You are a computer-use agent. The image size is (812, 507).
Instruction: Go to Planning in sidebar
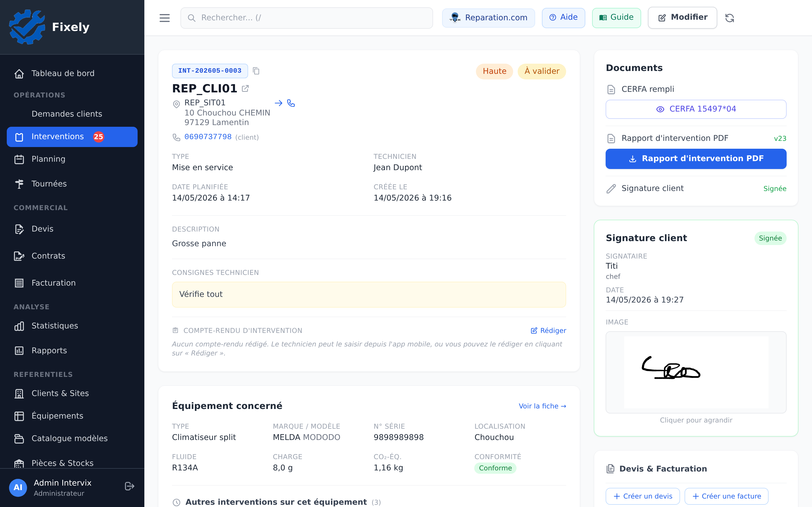(x=72, y=159)
